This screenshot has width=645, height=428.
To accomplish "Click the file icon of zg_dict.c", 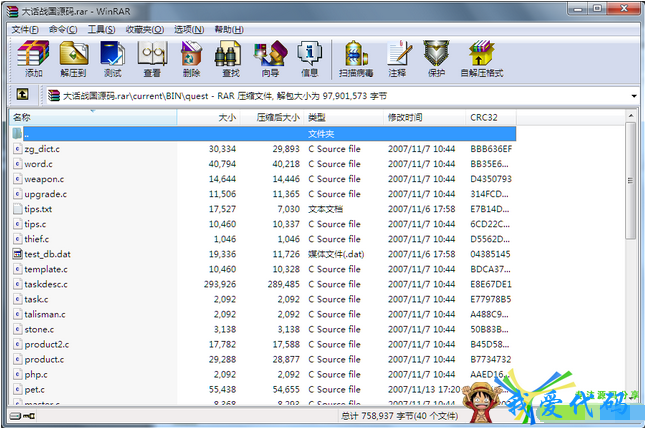I will pyautogui.click(x=17, y=149).
